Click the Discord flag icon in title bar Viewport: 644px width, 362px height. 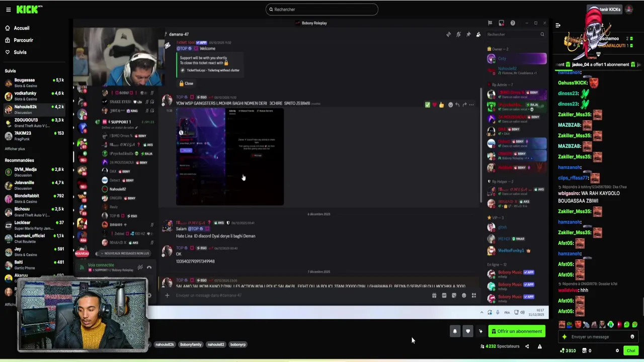[x=490, y=23]
